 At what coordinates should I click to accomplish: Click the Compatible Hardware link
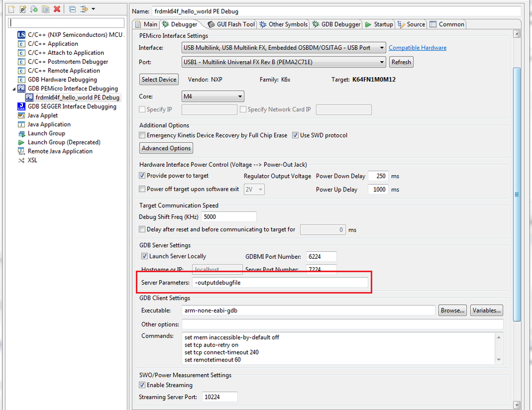(418, 47)
